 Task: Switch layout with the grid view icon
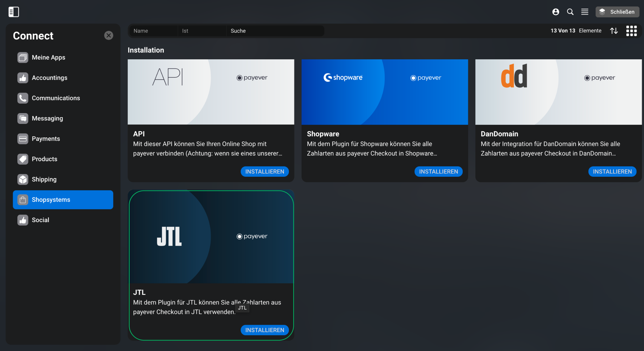pyautogui.click(x=631, y=31)
